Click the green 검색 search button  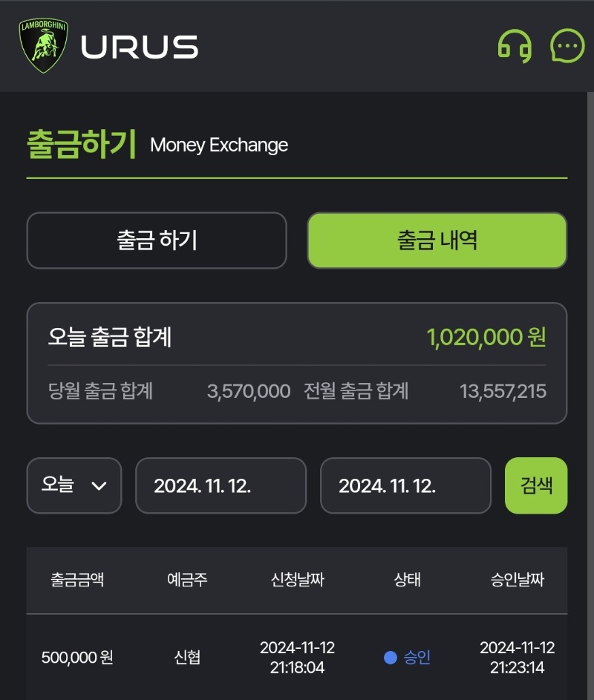536,485
